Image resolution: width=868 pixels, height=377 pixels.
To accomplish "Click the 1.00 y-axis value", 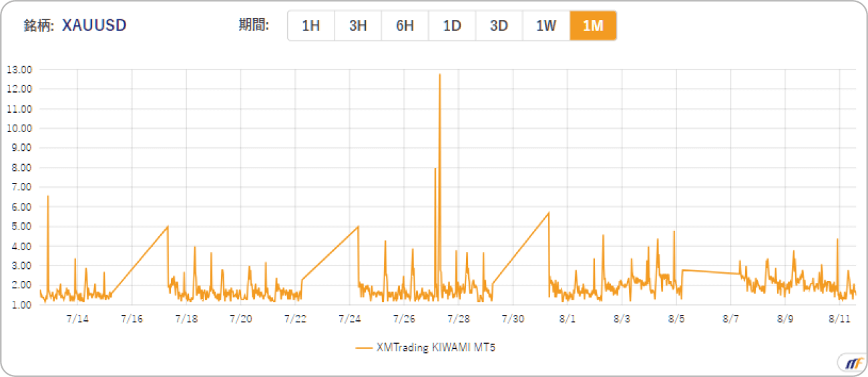I will [x=21, y=305].
